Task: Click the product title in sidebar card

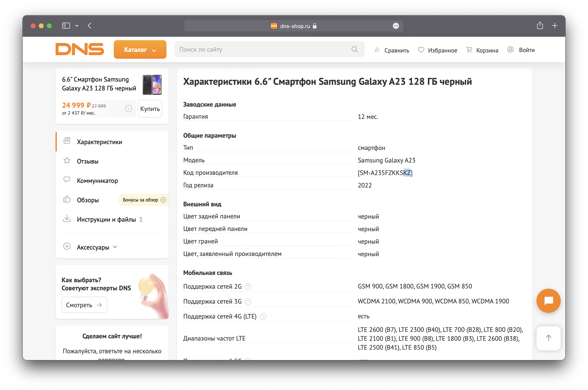Action: click(99, 84)
